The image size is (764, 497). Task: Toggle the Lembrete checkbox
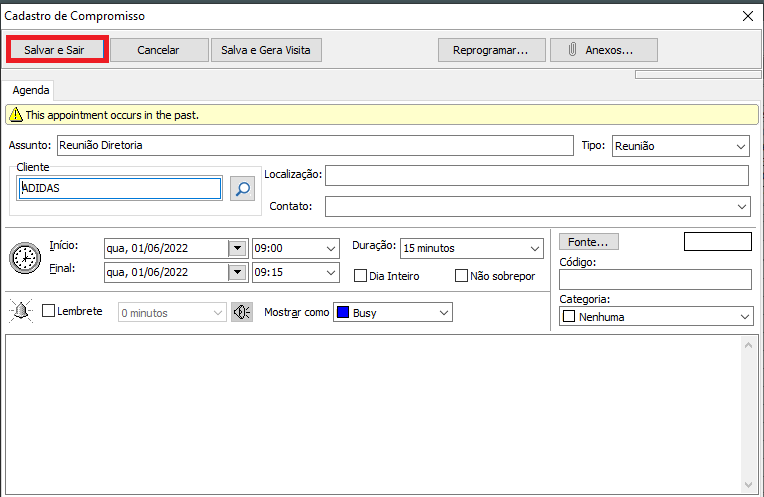tap(48, 311)
